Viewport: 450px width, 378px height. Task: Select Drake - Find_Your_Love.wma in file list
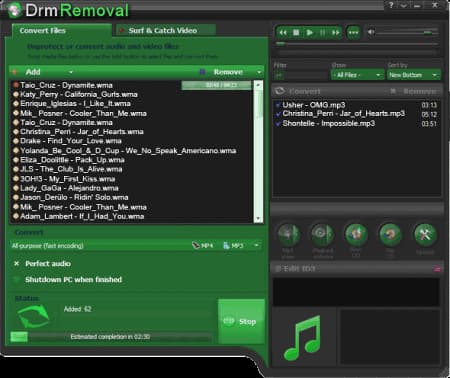click(x=71, y=141)
